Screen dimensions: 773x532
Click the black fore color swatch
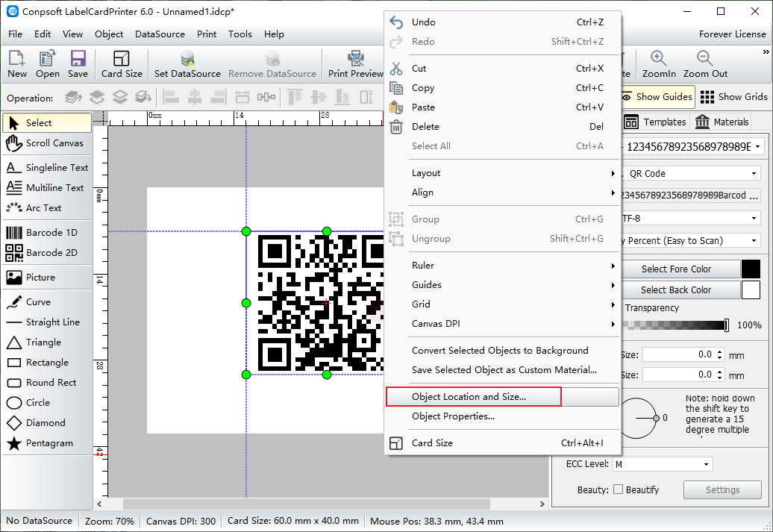coord(751,269)
